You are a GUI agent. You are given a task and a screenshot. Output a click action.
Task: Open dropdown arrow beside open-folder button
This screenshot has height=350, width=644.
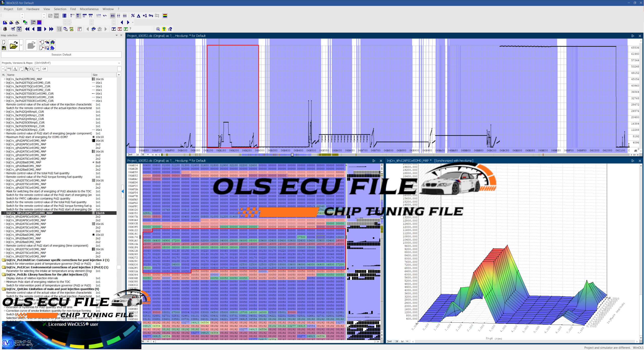[x=21, y=46]
